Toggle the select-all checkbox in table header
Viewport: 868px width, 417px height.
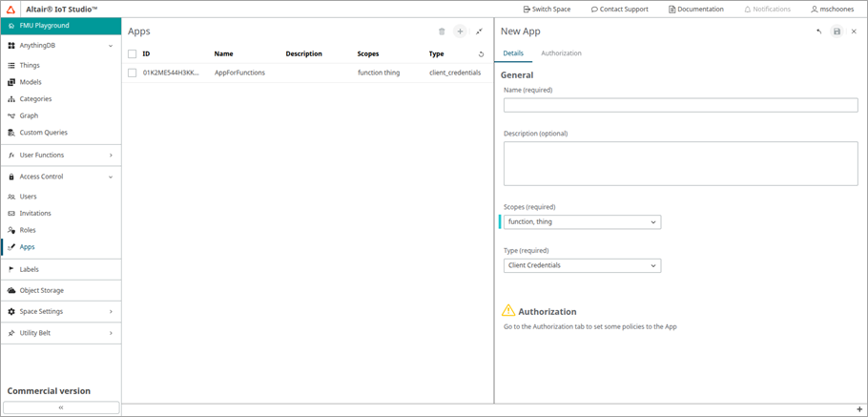tap(133, 54)
